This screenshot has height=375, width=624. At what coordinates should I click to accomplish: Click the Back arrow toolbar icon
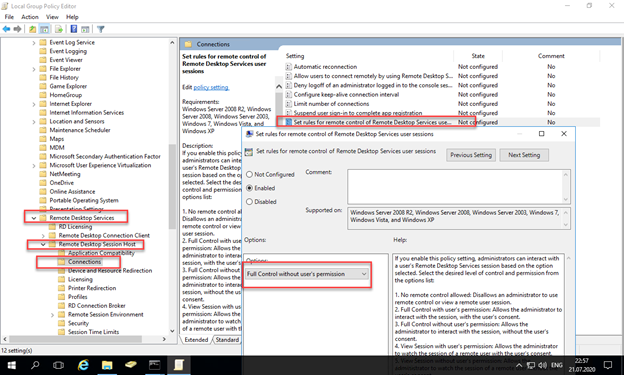pyautogui.click(x=6, y=29)
